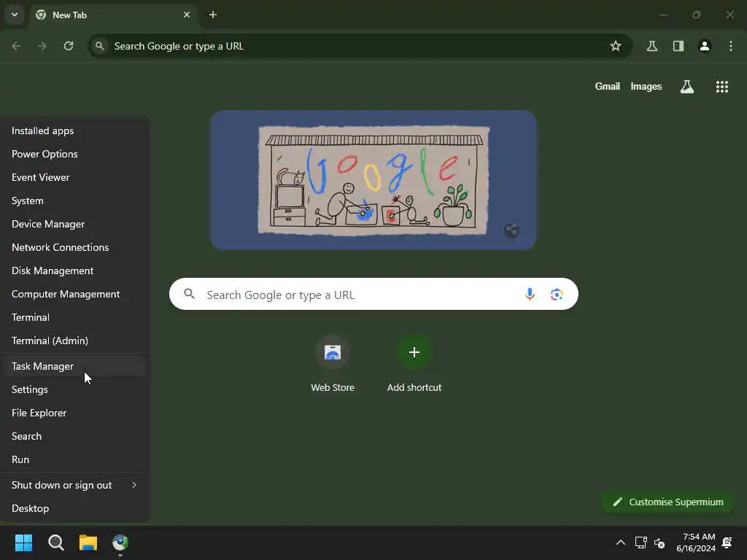This screenshot has height=560, width=747.
Task: Open notifications bell in system tray
Action: (727, 542)
